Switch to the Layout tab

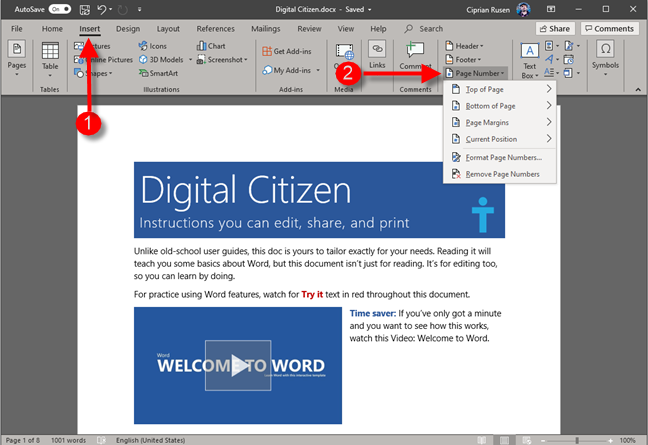168,29
